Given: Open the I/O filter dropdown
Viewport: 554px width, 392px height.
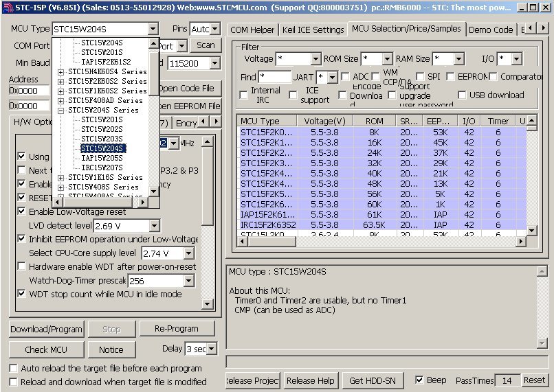Looking at the screenshot, I should tap(517, 58).
